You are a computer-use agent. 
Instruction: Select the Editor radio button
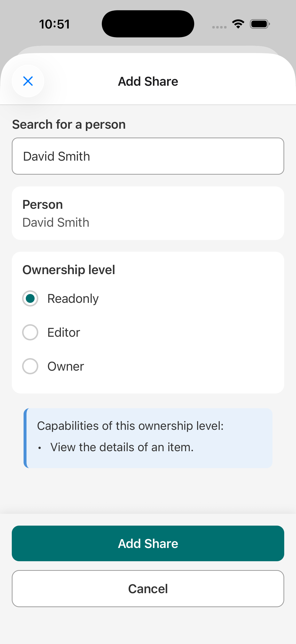[30, 332]
